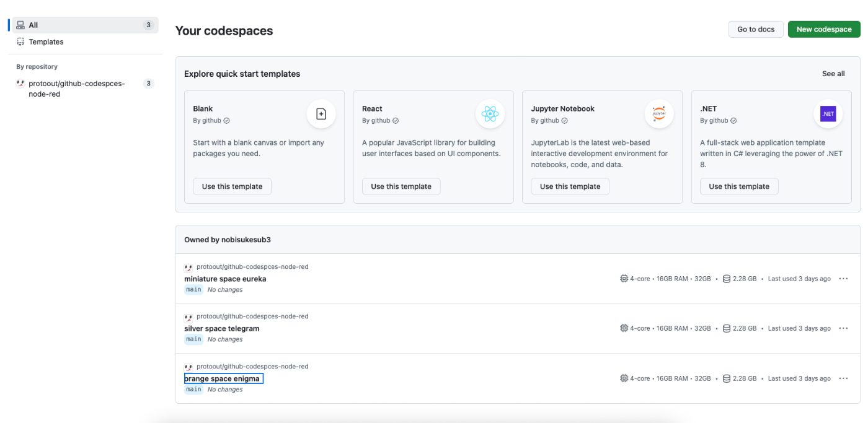Open silver space telegram codespace
Viewport: 868px width, 423px height.
click(222, 328)
